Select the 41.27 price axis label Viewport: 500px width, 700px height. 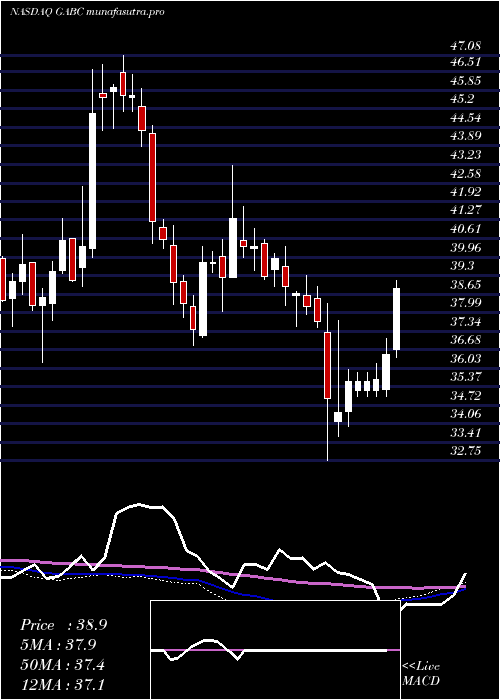[x=465, y=210]
